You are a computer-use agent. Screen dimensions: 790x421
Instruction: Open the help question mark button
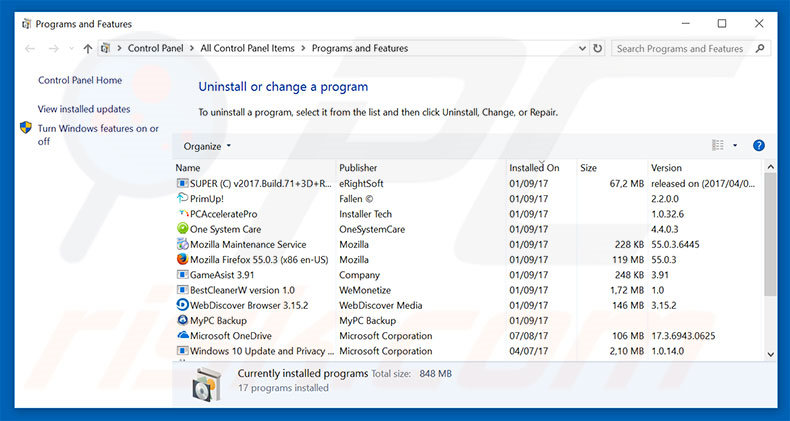pyautogui.click(x=758, y=146)
